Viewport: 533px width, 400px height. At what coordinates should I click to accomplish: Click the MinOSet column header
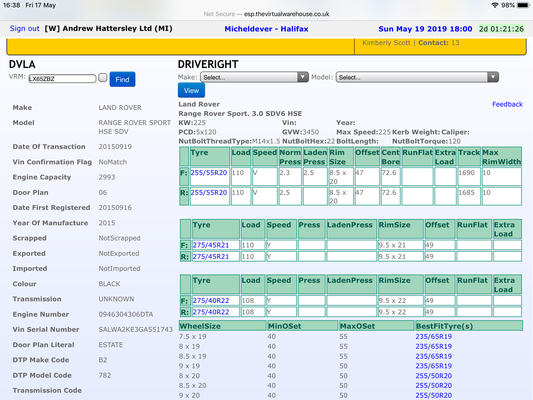303,326
